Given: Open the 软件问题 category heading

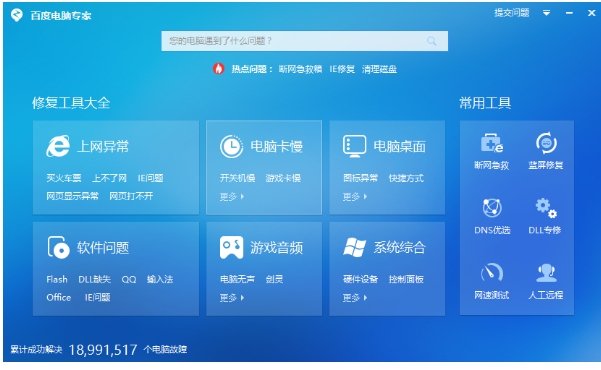Looking at the screenshot, I should click(103, 248).
